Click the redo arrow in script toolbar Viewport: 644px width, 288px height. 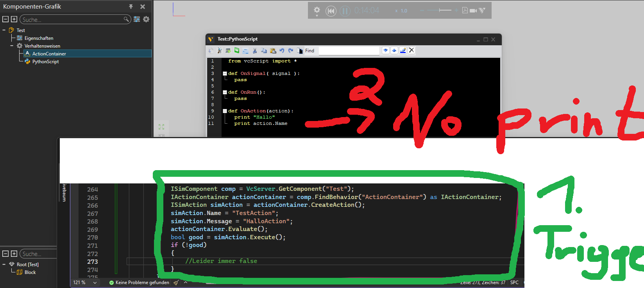291,51
